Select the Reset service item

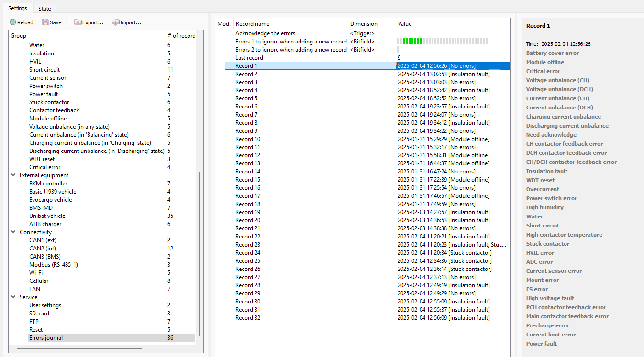[36, 330]
